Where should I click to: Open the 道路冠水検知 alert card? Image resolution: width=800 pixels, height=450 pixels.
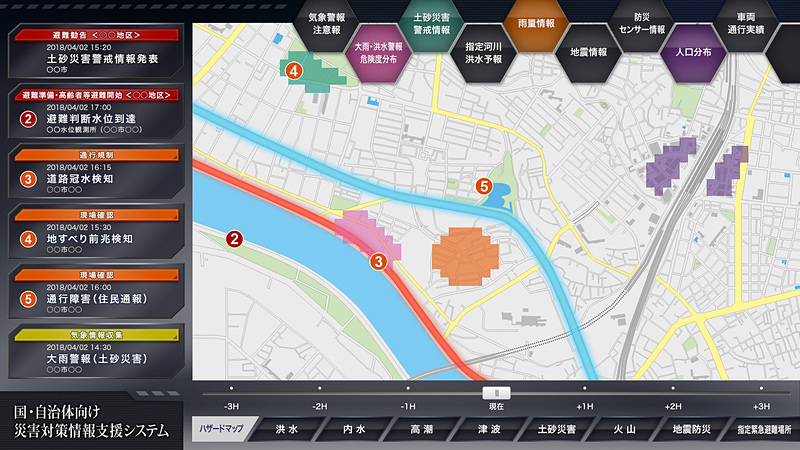click(96, 171)
